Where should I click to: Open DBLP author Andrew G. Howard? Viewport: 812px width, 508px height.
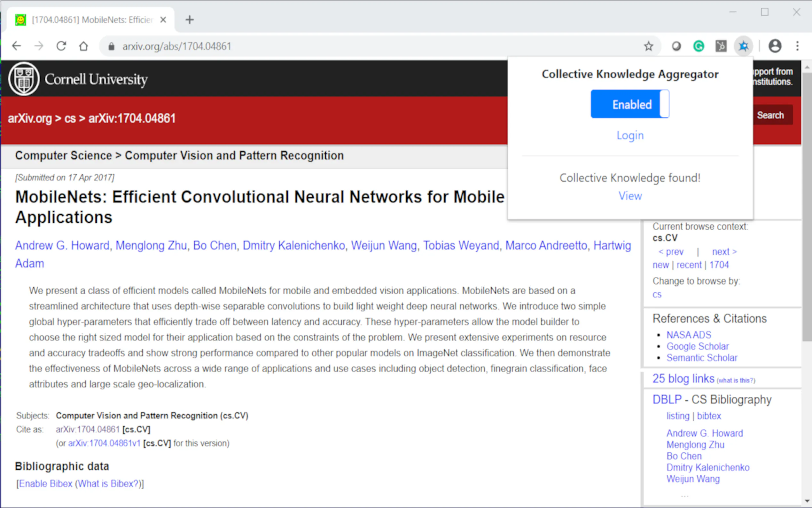tap(705, 433)
